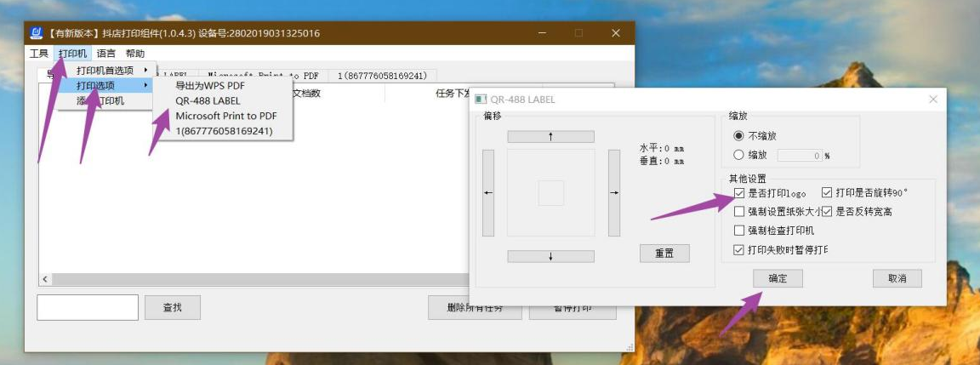This screenshot has height=365, width=980.
Task: Click the 重置 button to reset offset
Action: coord(664,254)
